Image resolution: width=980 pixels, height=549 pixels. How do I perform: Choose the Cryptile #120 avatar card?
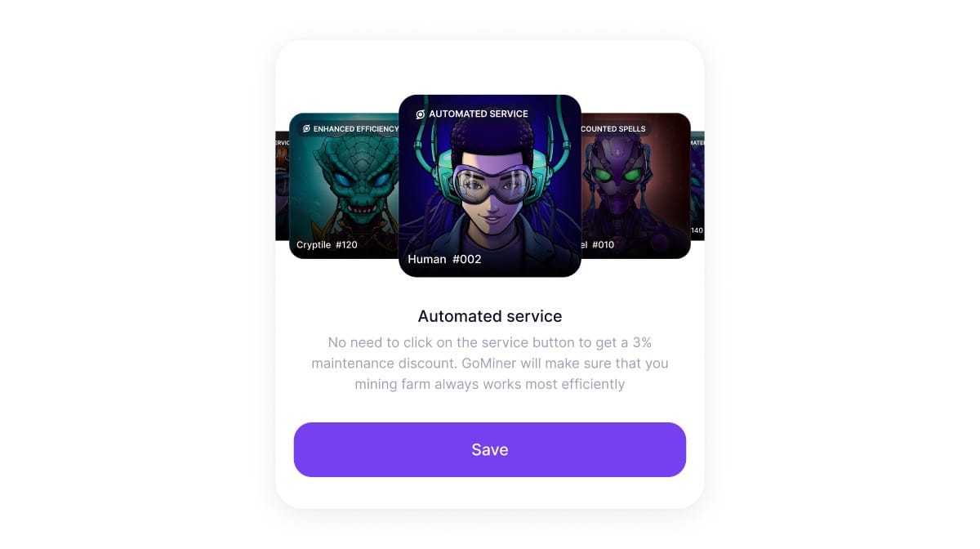click(x=344, y=185)
